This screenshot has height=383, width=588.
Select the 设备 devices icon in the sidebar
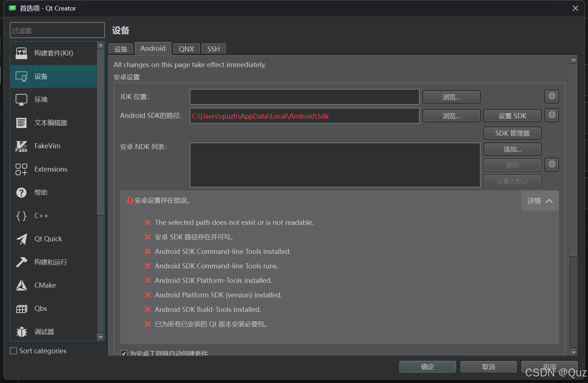[21, 77]
